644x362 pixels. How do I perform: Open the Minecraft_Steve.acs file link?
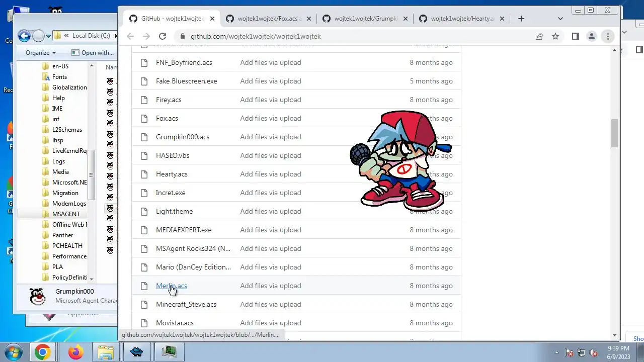pos(186,304)
